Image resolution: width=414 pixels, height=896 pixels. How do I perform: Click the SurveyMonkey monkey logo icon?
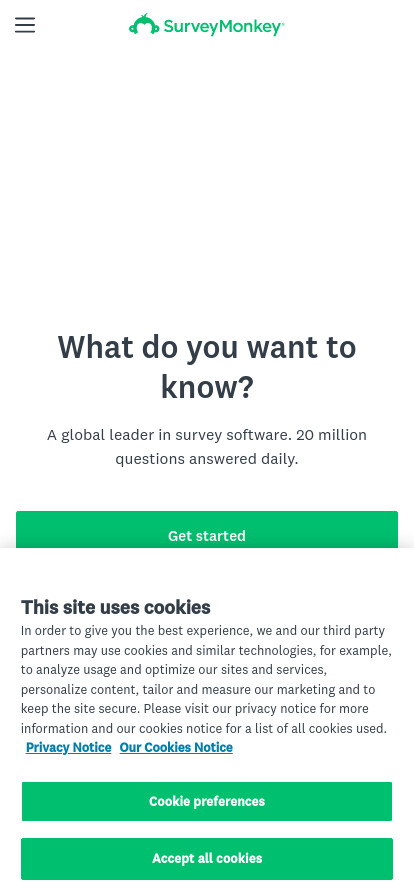pyautogui.click(x=144, y=25)
